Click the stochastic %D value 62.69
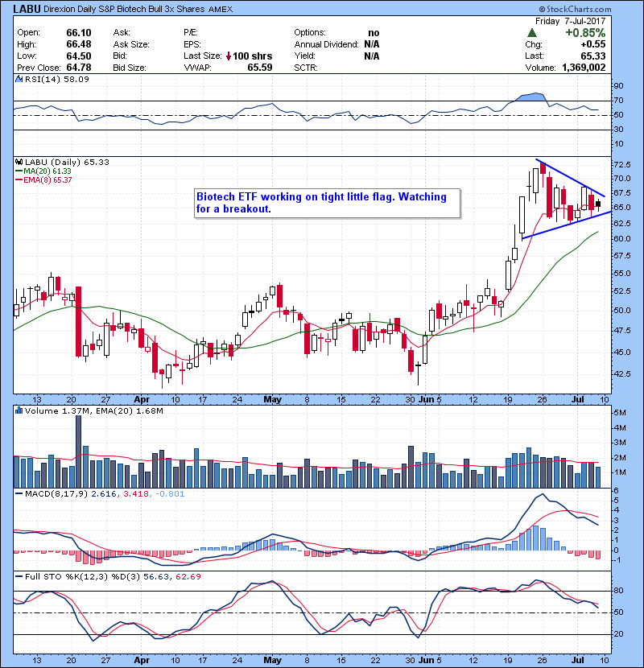The height and width of the screenshot is (668, 644). (188, 577)
